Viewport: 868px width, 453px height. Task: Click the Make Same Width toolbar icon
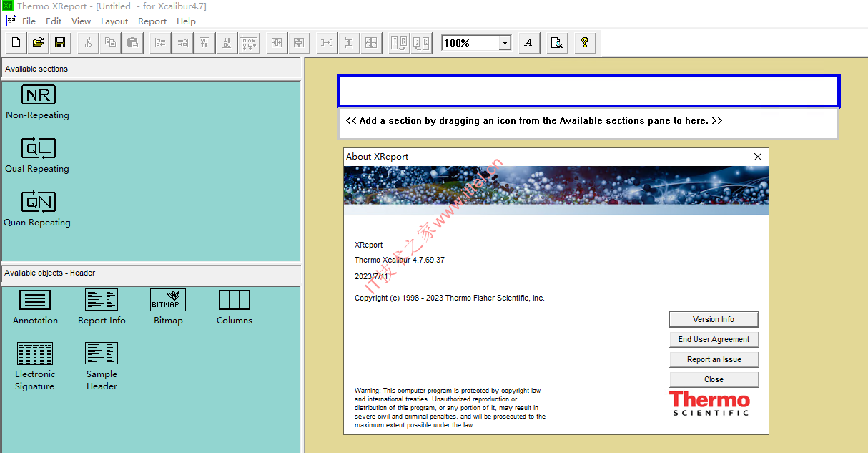click(327, 43)
